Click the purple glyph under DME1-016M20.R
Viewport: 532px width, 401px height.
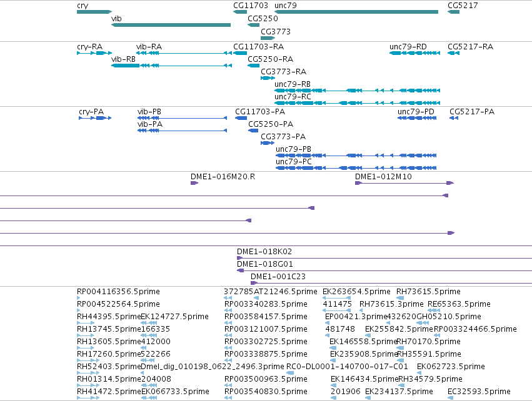[x=194, y=183]
